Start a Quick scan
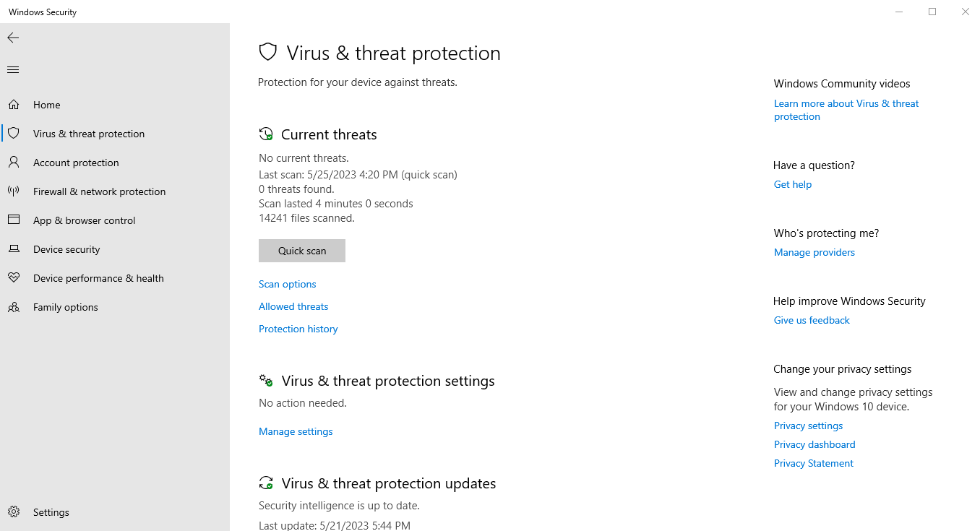980x531 pixels. [302, 251]
